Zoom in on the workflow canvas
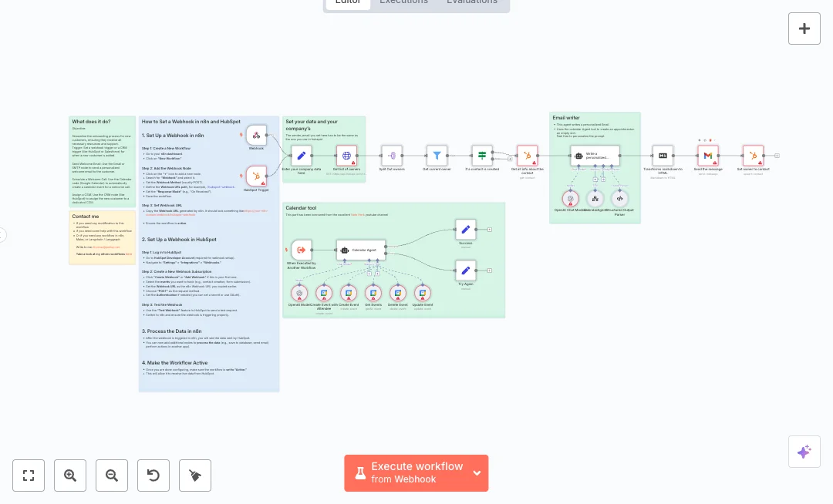This screenshot has width=833, height=504. pos(70,475)
